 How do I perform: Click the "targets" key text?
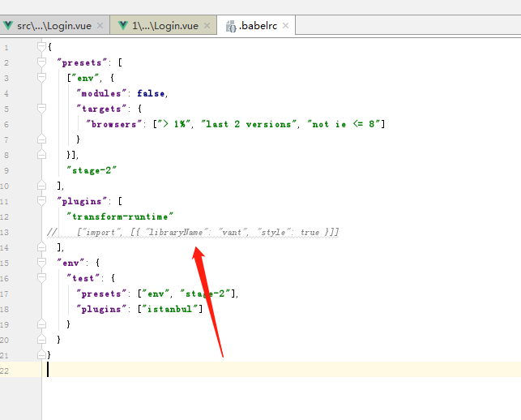click(101, 109)
